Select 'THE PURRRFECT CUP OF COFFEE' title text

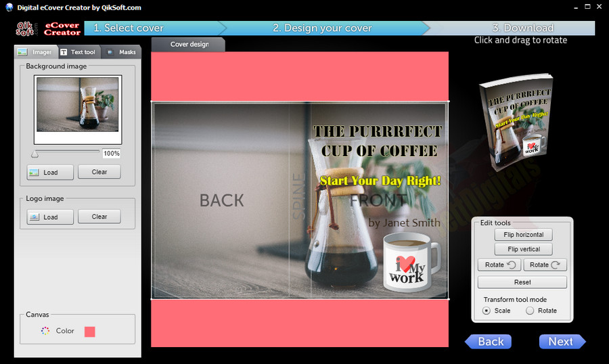click(378, 141)
